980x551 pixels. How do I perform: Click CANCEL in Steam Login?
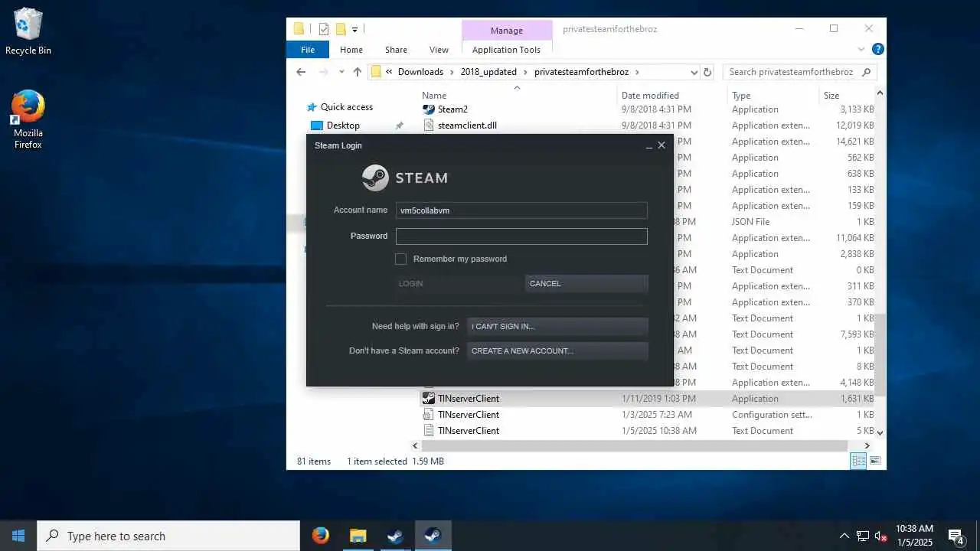[586, 283]
